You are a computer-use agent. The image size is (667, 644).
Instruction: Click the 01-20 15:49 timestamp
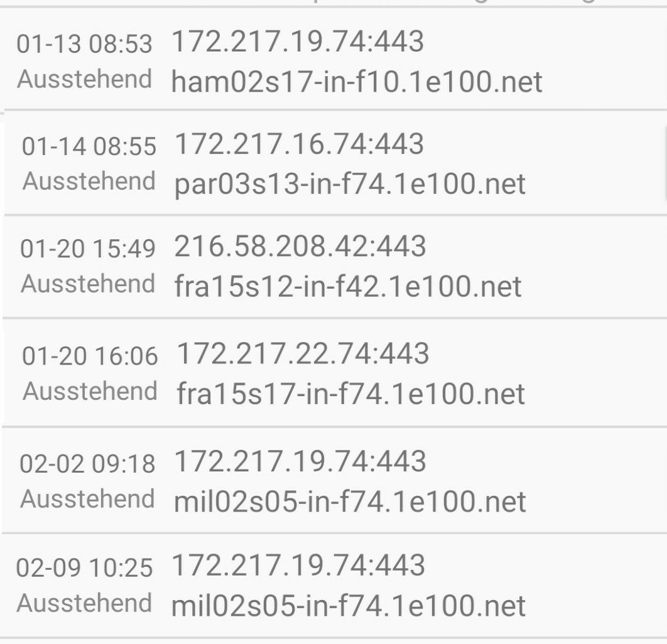pyautogui.click(x=88, y=249)
